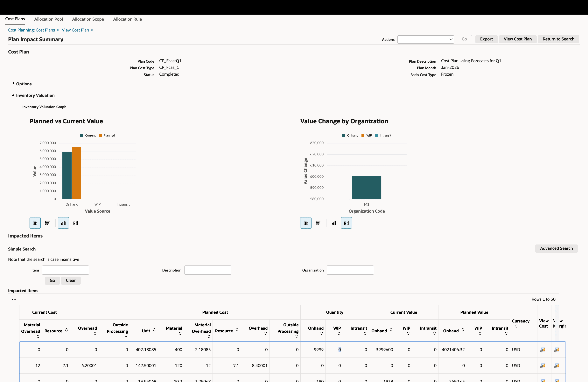Screen dimensions: 588x382
Task: Select grouped bar display for Value Change chart
Action: pos(346,223)
